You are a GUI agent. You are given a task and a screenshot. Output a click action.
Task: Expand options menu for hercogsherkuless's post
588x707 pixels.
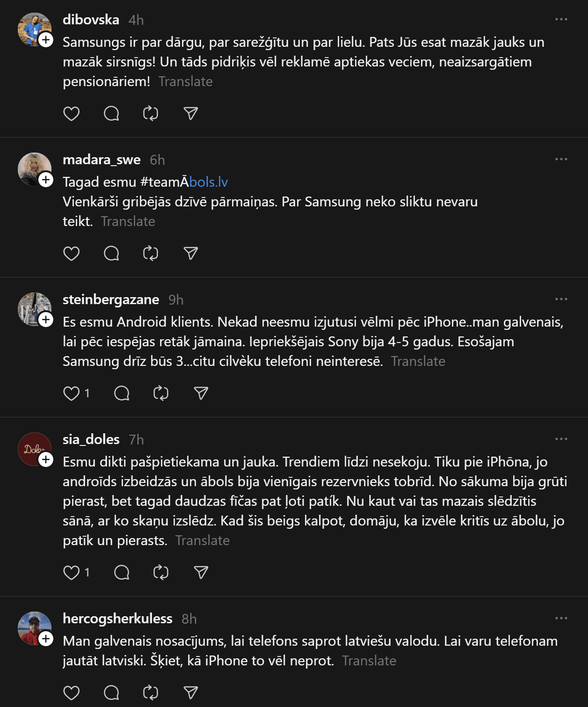561,619
